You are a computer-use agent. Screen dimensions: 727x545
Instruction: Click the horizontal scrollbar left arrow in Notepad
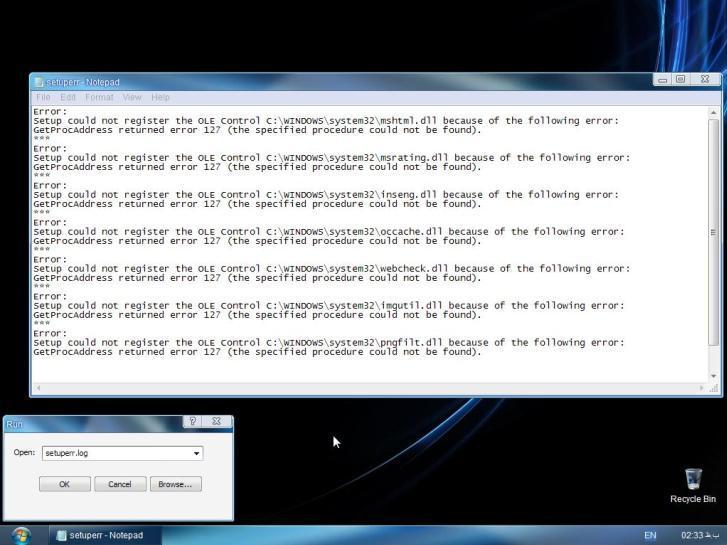(38, 388)
